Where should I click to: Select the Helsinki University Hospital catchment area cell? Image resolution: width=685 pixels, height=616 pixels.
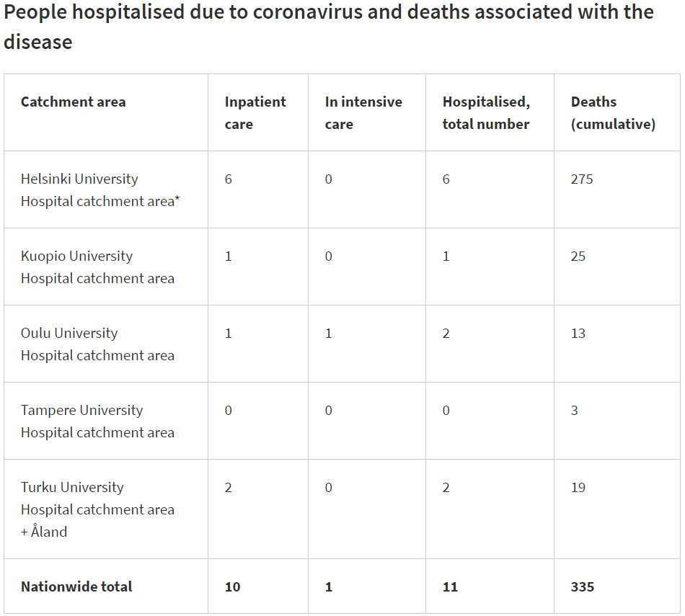pyautogui.click(x=100, y=189)
